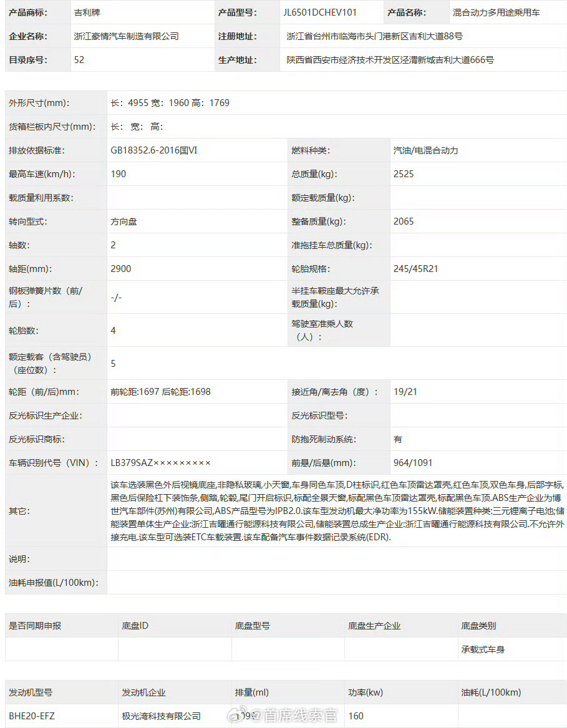This screenshot has width=567, height=728.
Task: Click product name 混合动力多用途乘用车
Action: tap(496, 12)
